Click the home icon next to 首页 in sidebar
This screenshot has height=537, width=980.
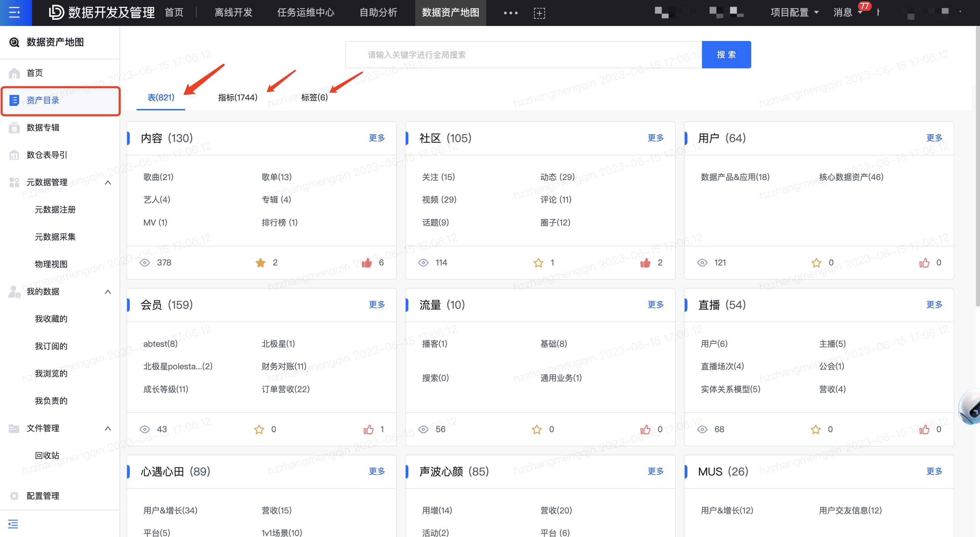click(14, 73)
